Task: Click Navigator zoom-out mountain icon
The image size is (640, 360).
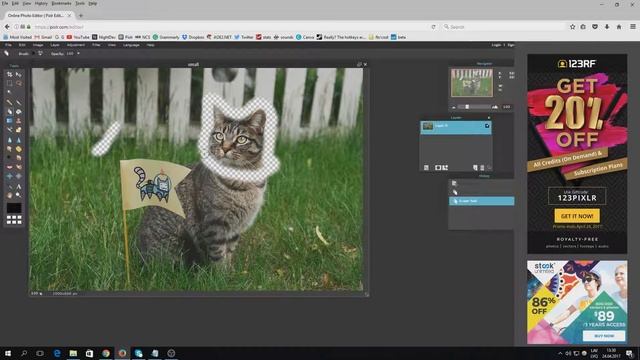Action: pyautogui.click(x=453, y=107)
